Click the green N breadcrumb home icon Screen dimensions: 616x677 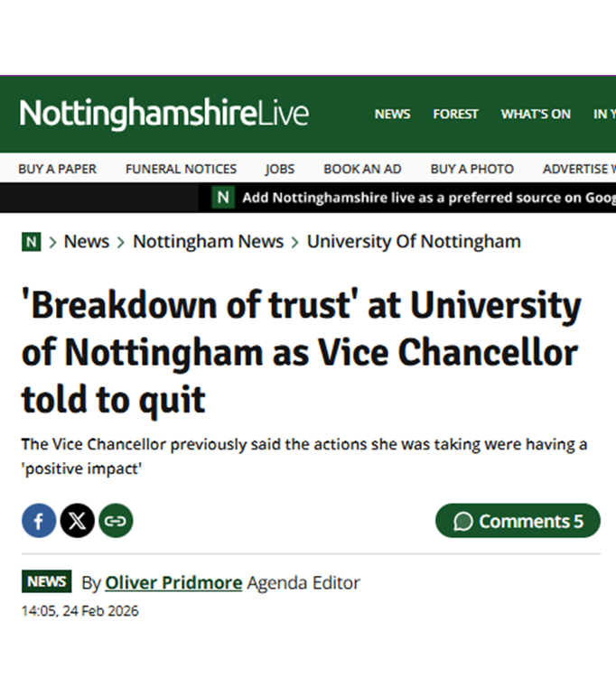(32, 242)
